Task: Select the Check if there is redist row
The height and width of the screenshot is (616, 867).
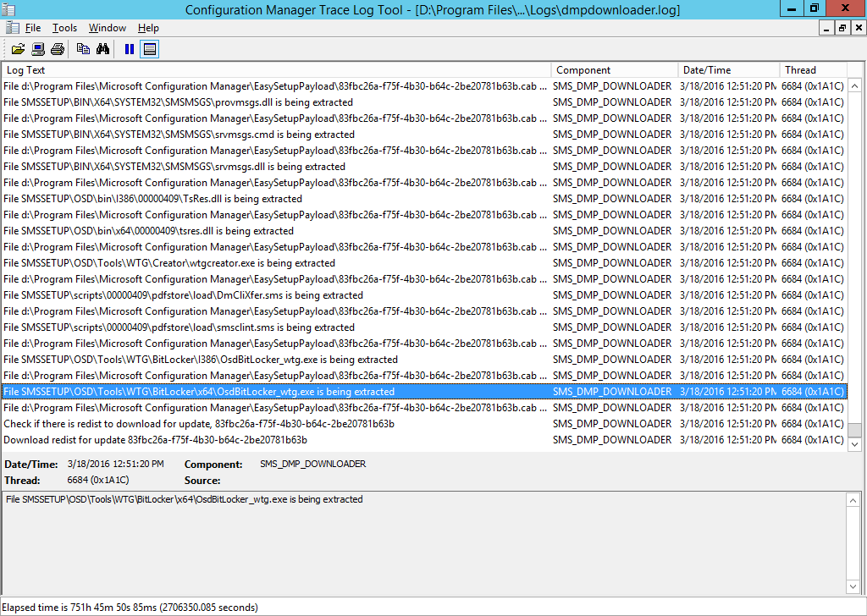Action: (424, 424)
